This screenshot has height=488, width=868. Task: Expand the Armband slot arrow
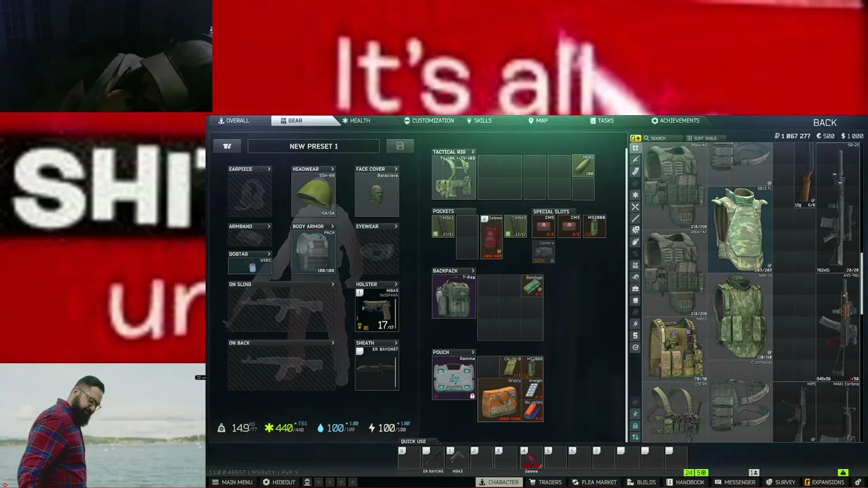tap(269, 226)
